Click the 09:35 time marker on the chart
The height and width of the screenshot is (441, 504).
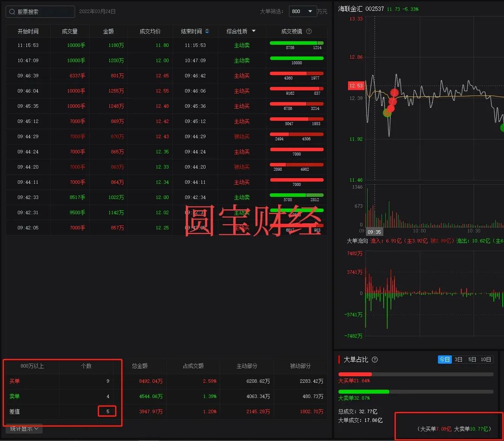(375, 232)
